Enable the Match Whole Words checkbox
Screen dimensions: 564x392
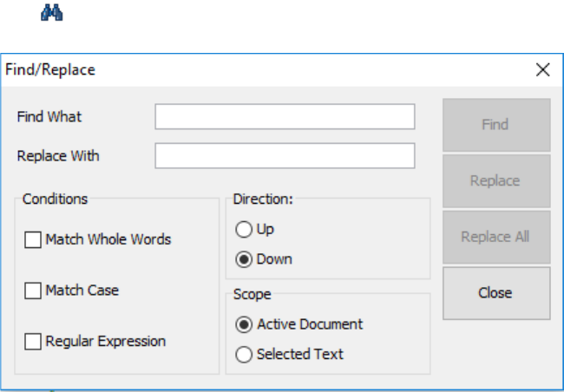33,240
